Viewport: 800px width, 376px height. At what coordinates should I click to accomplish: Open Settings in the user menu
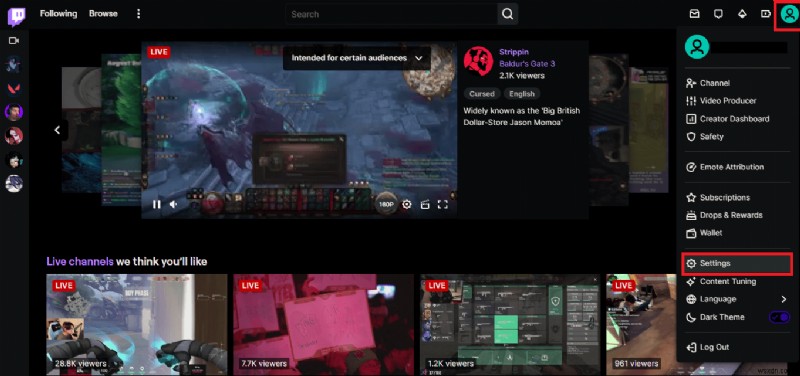tap(737, 264)
